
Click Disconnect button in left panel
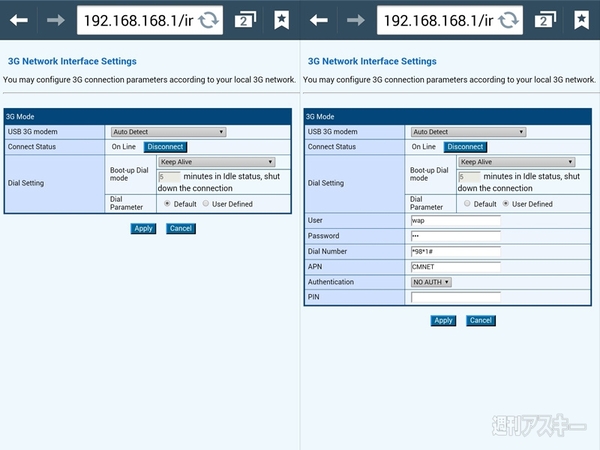click(165, 147)
